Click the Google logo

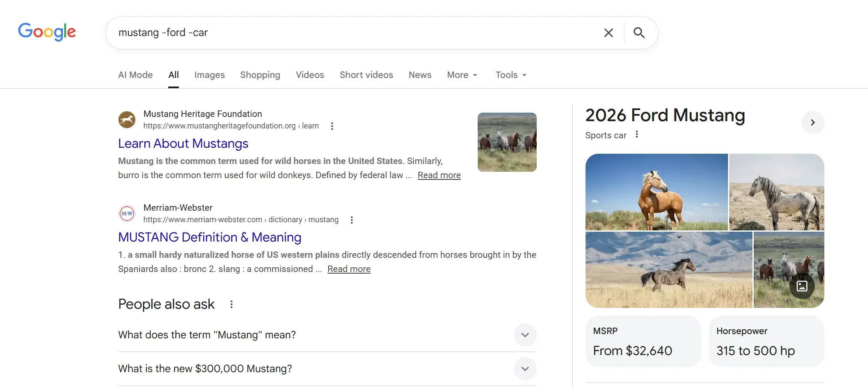47,32
